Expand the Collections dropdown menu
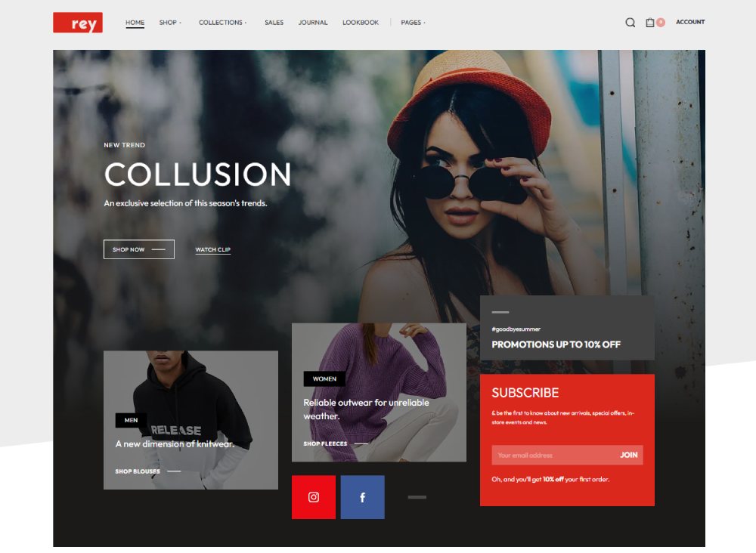756x553 pixels. click(222, 23)
